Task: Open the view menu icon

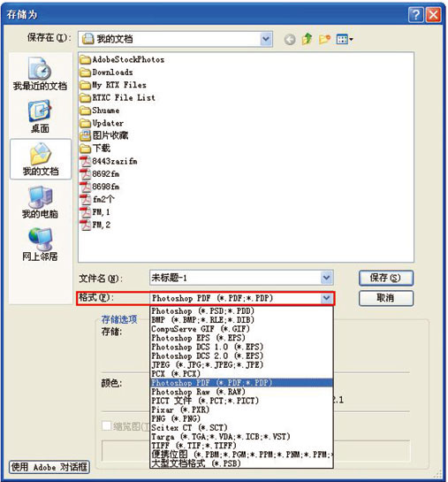Action: click(x=345, y=39)
